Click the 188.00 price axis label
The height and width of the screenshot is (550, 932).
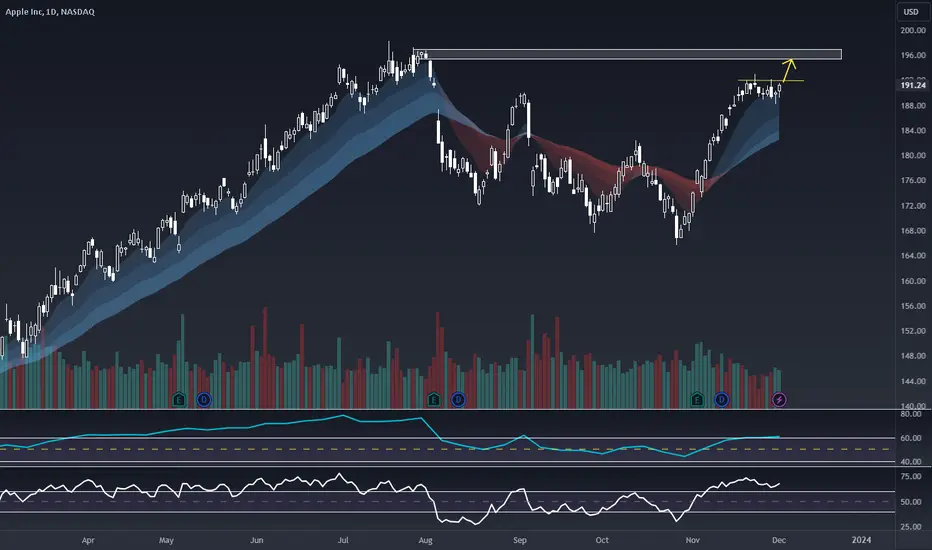[913, 105]
